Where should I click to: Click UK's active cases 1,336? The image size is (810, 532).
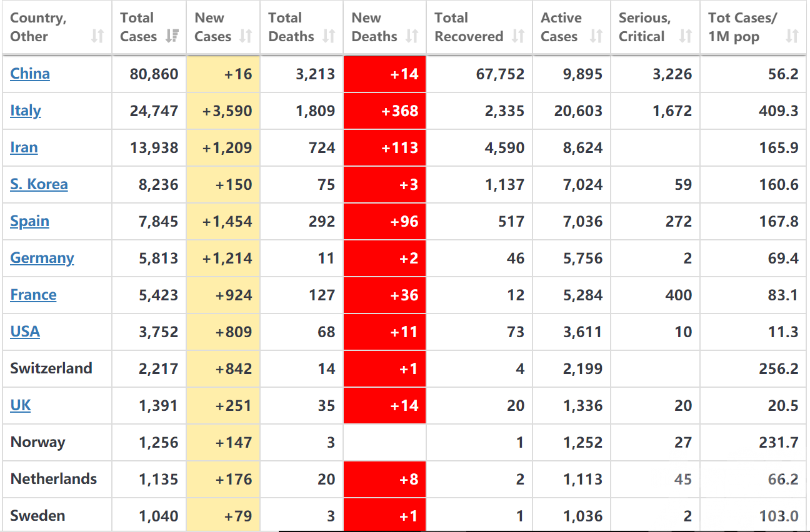click(x=583, y=405)
